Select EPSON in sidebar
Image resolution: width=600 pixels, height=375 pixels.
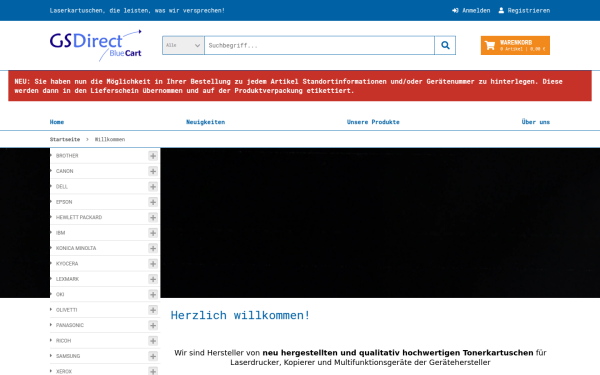point(64,202)
